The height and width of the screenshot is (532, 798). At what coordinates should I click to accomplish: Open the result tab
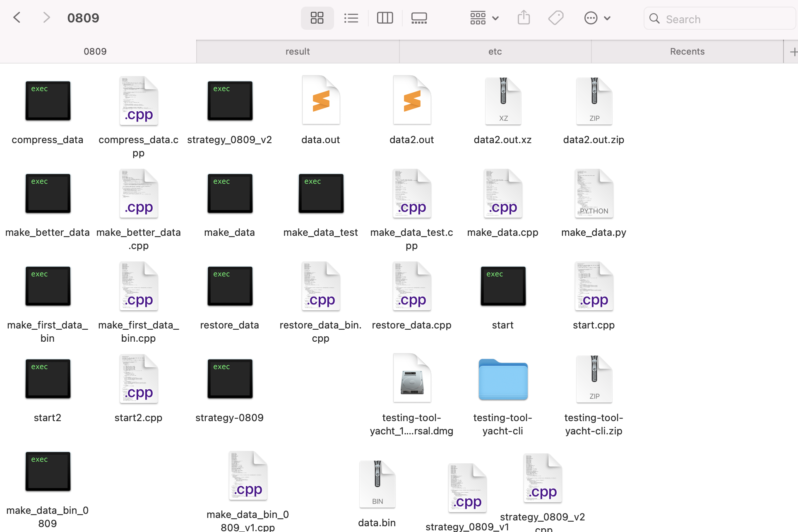click(x=298, y=51)
